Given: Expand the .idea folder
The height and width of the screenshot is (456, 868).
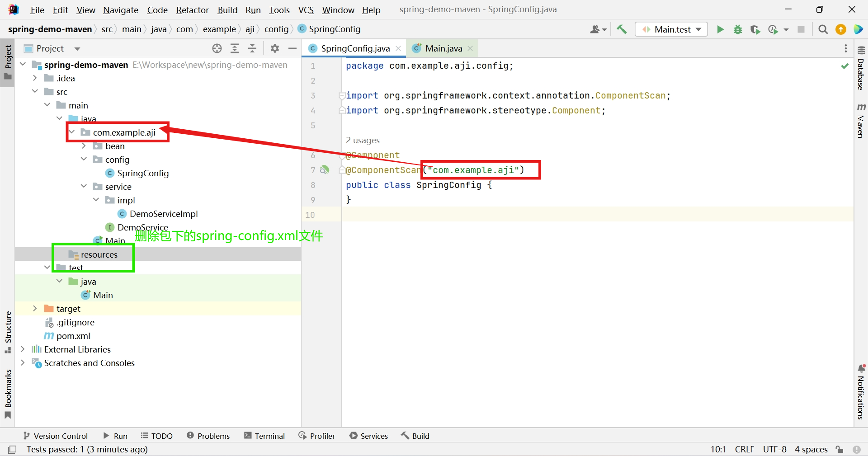Looking at the screenshot, I should pyautogui.click(x=35, y=78).
